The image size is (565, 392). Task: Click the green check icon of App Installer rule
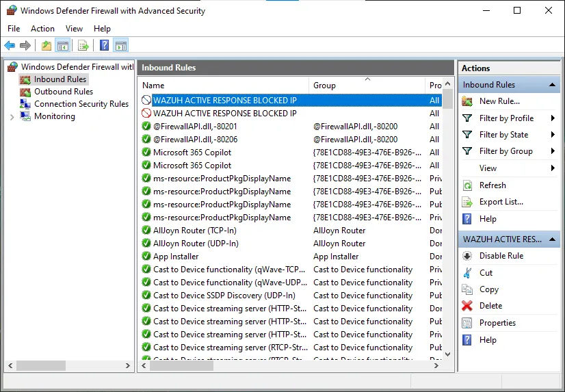click(146, 256)
